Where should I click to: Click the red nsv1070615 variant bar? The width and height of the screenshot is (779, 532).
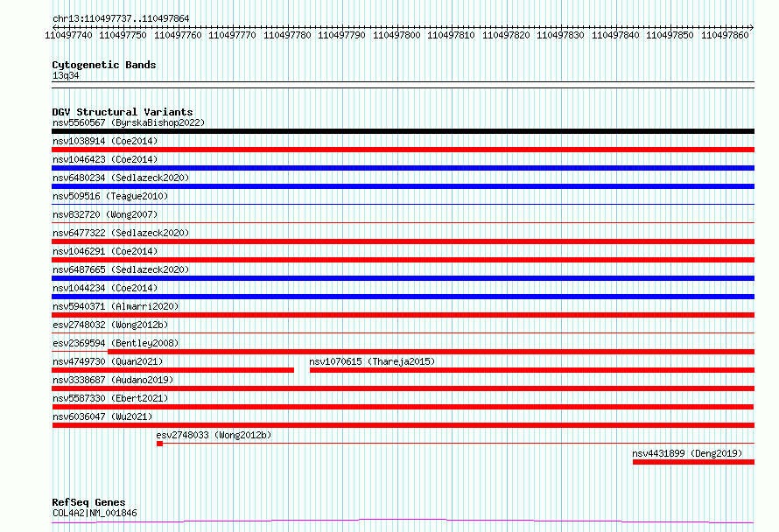click(532, 370)
